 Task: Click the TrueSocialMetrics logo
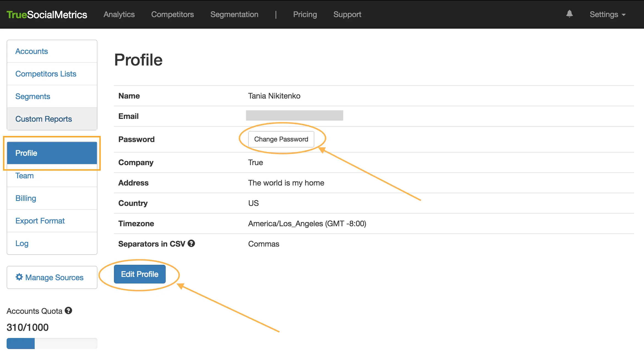coord(47,15)
